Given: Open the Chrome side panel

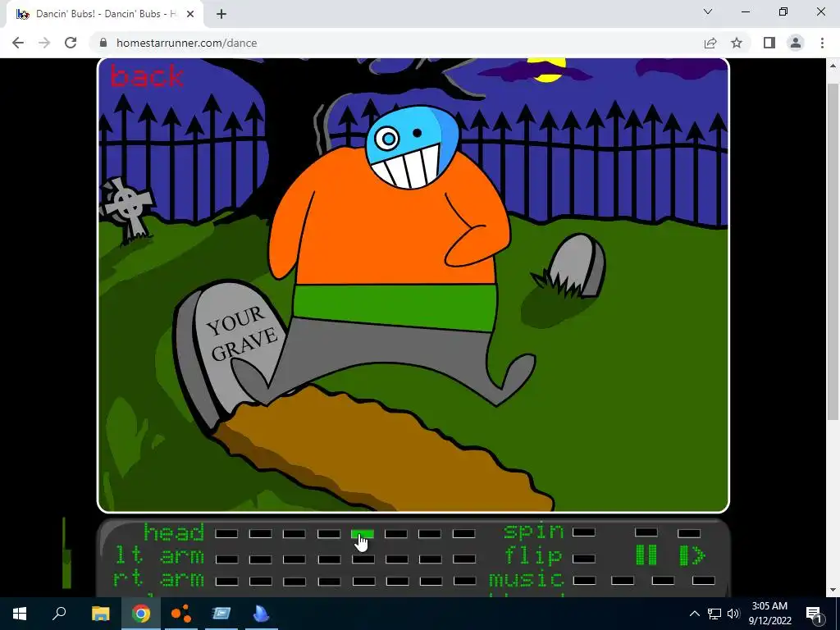Looking at the screenshot, I should click(769, 43).
